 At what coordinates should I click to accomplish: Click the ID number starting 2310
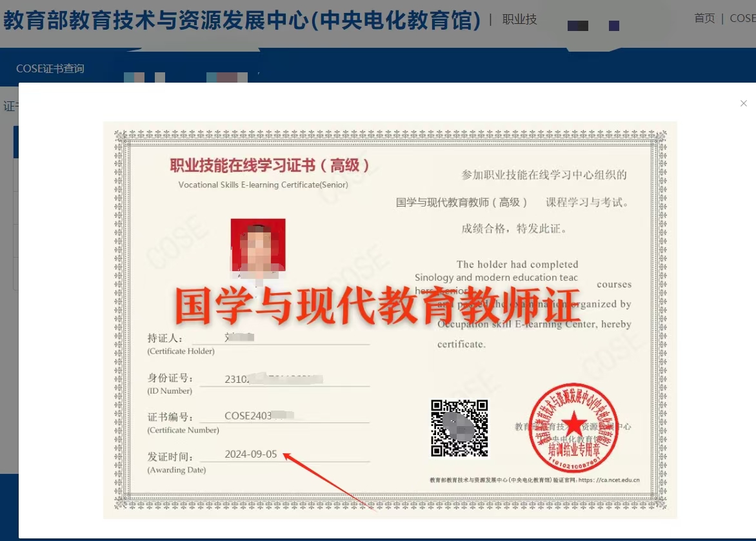point(274,379)
